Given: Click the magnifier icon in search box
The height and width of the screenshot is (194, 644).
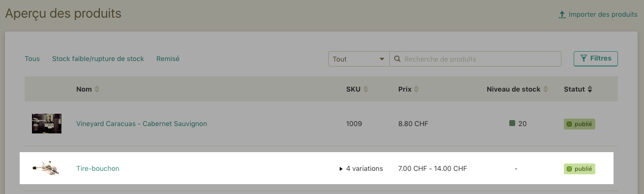Looking at the screenshot, I should (397, 59).
